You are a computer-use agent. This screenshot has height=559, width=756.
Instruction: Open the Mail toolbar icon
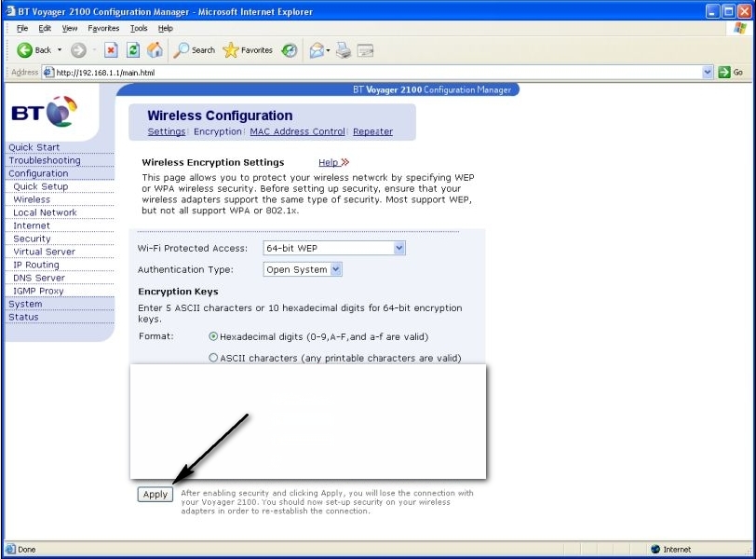317,50
